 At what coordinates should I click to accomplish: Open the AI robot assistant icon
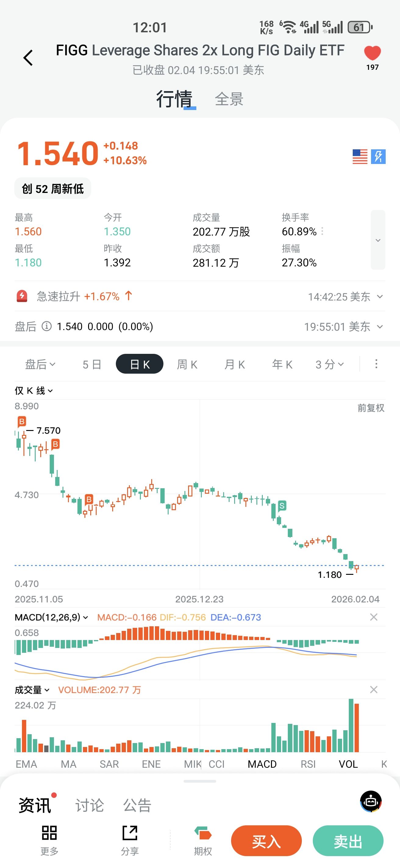pos(371,802)
